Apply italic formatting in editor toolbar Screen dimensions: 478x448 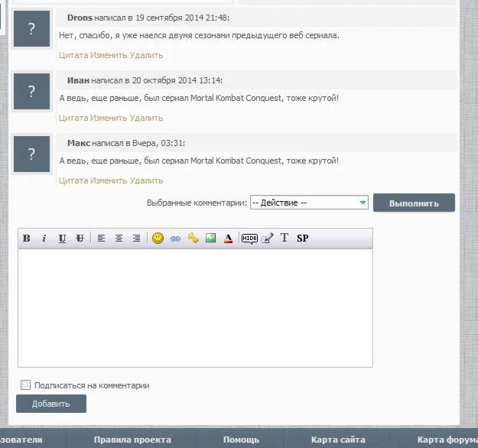click(x=44, y=238)
